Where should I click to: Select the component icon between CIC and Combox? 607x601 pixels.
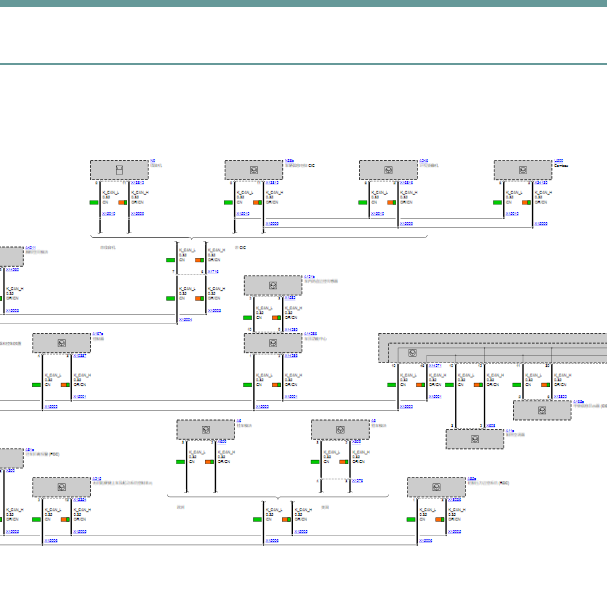(388, 170)
